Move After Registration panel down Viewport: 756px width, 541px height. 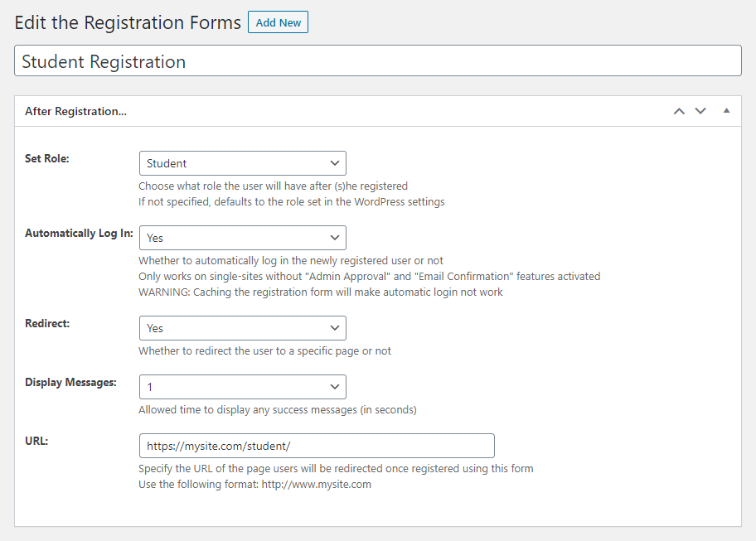(700, 111)
